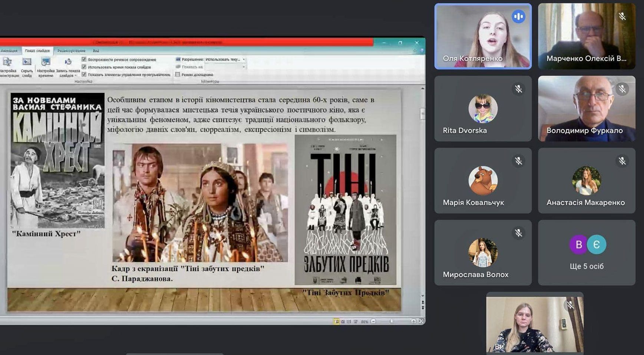Select Володимир Фуркало video tile
Viewport: 644px width, 355px height.
[x=587, y=108]
